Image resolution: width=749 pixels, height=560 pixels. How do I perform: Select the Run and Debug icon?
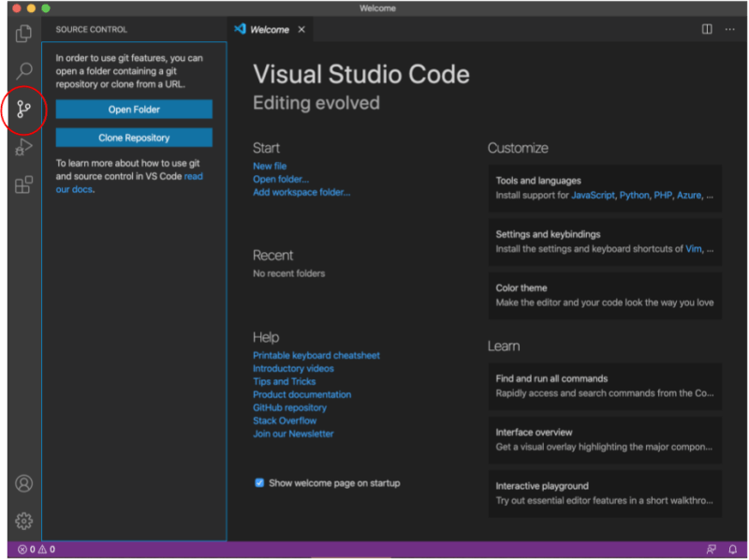[22, 148]
